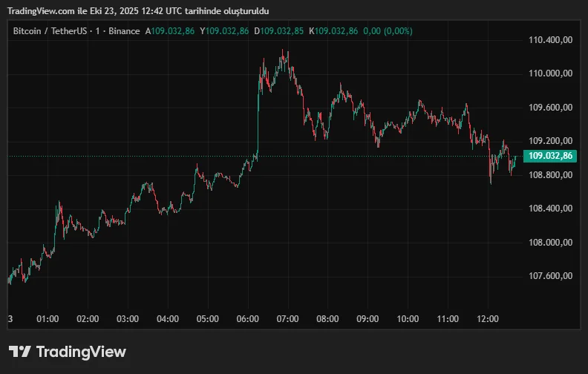Click the 01:00 time axis label
The image size is (588, 374).
48,319
